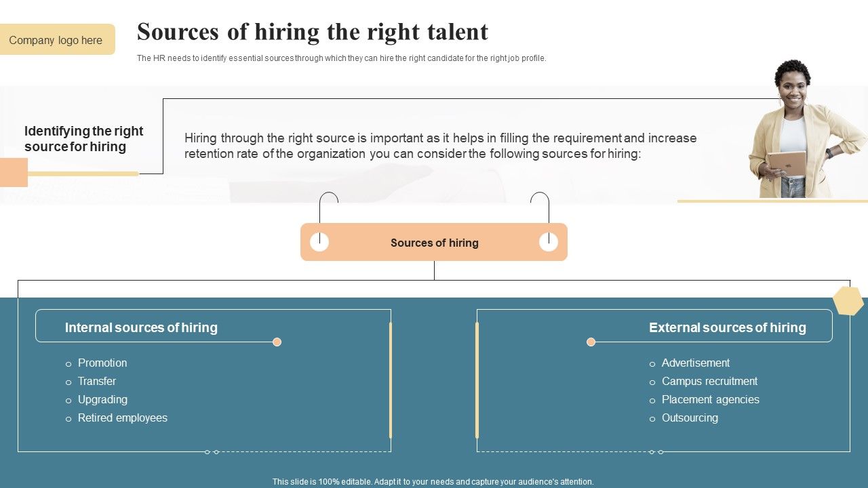Click the yellow hexagon shape icon

pos(848,301)
